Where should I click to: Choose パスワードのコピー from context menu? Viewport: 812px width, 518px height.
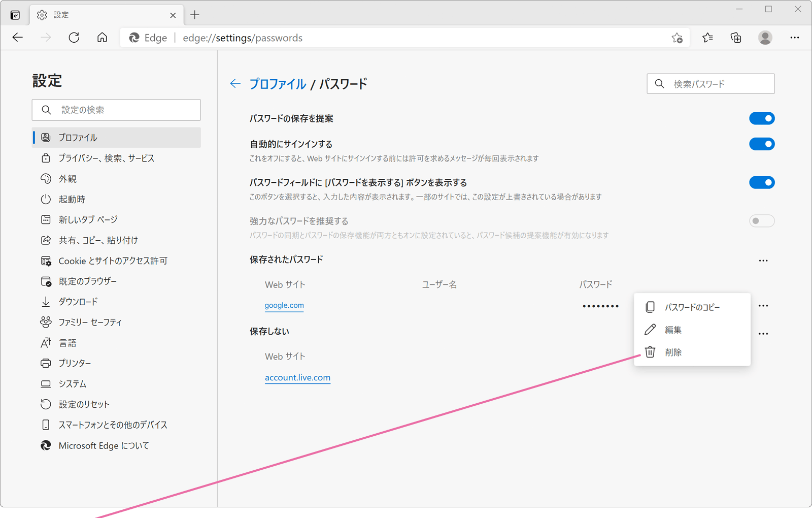point(692,307)
